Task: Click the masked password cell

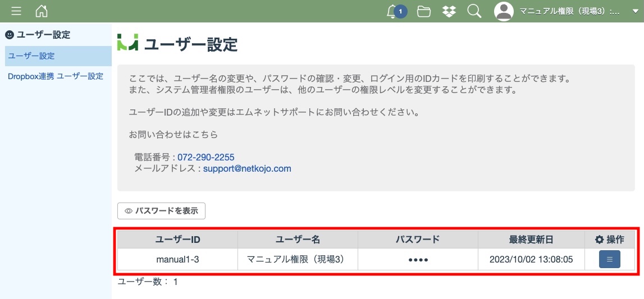Action: pyautogui.click(x=418, y=260)
